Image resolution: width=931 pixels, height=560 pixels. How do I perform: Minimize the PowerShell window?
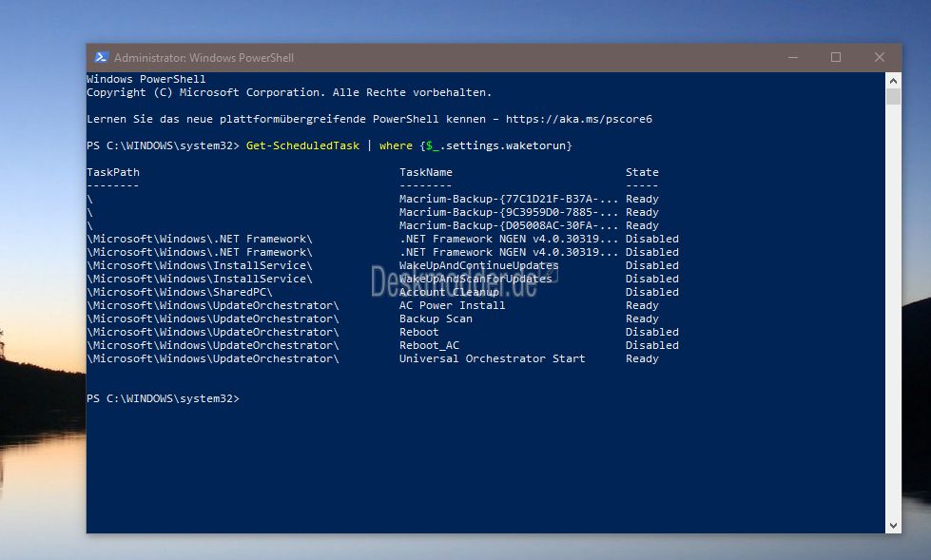tap(793, 57)
